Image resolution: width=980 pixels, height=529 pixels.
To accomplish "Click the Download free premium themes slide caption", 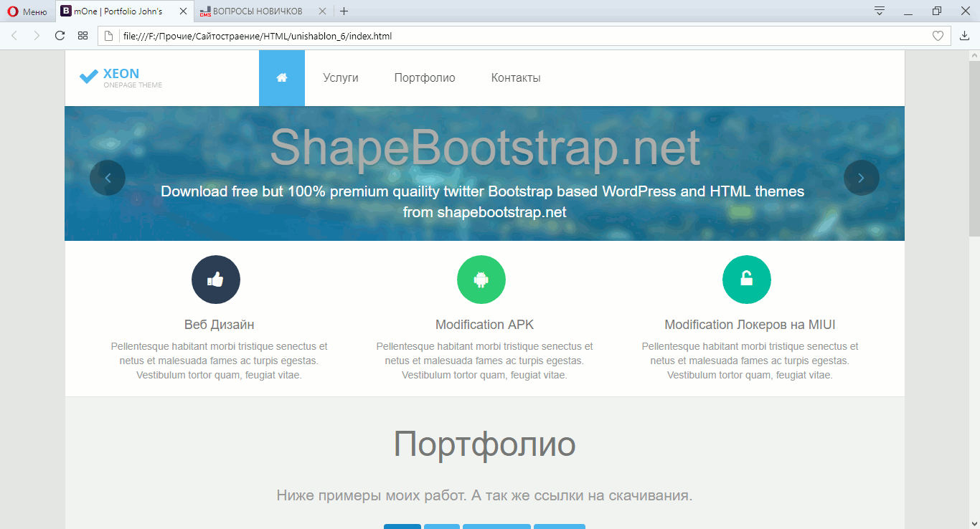I will click(x=483, y=201).
